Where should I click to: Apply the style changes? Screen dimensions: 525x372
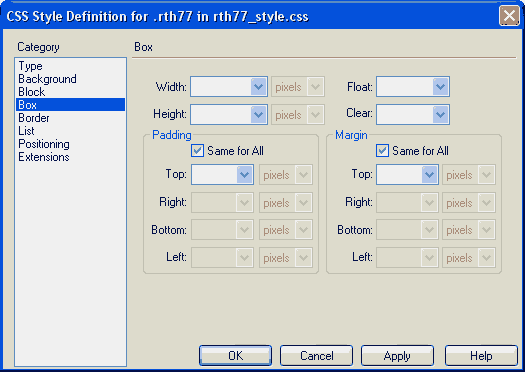397,356
